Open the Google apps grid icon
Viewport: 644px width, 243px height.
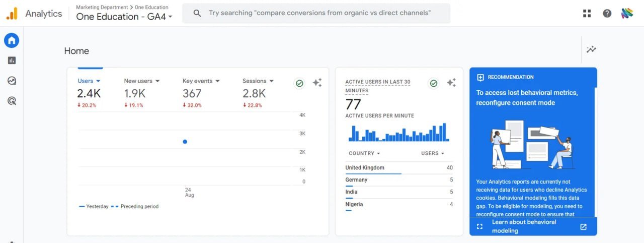click(x=587, y=14)
